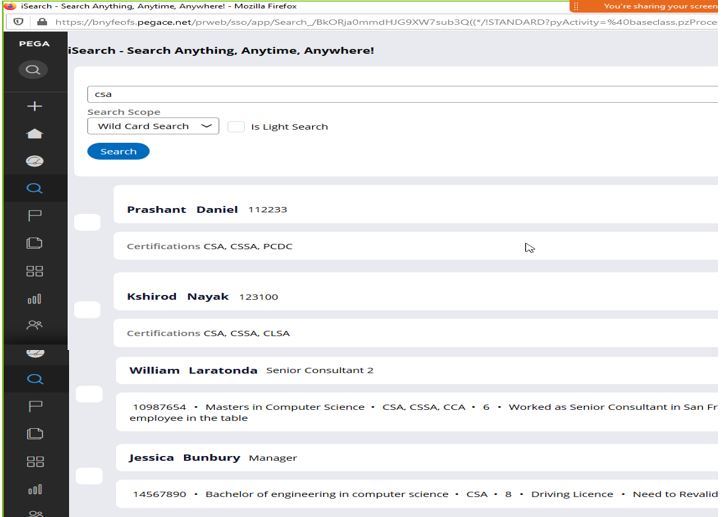
Task: Click the padlock site security icon
Action: click(x=42, y=22)
